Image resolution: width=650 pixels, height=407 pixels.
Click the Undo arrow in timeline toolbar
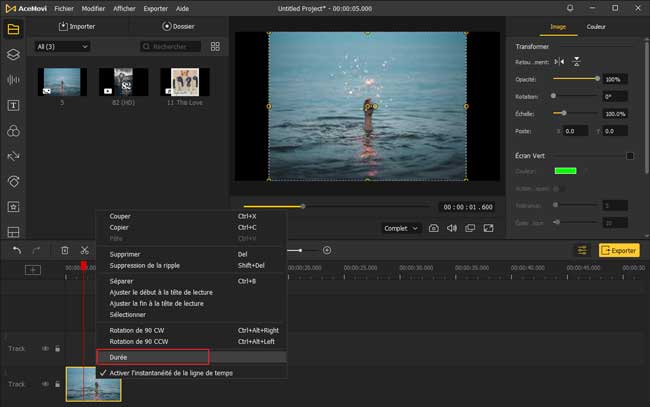17,250
